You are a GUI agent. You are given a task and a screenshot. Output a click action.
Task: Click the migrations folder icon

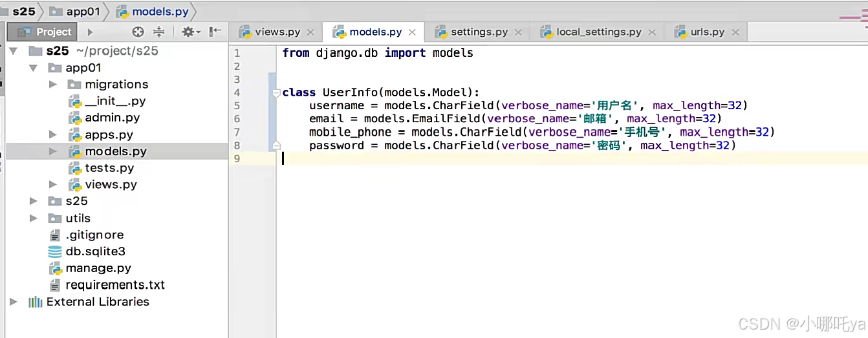tap(74, 85)
